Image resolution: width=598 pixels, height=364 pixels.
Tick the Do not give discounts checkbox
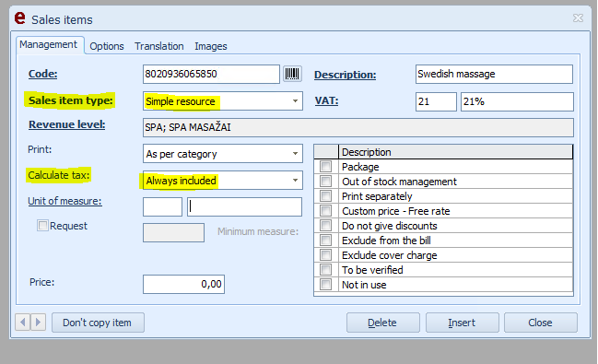tap(325, 226)
